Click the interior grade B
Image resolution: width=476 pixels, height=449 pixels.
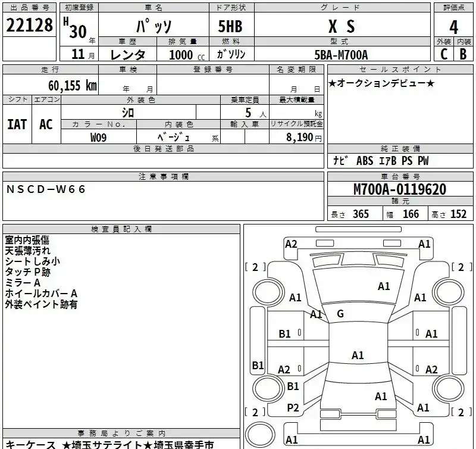(463, 54)
